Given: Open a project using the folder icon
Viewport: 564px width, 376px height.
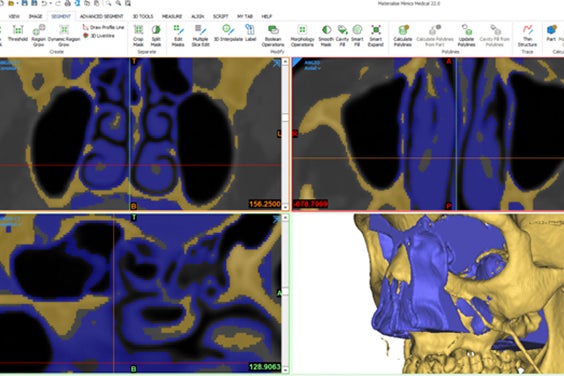Looking at the screenshot, I should tap(11, 3).
